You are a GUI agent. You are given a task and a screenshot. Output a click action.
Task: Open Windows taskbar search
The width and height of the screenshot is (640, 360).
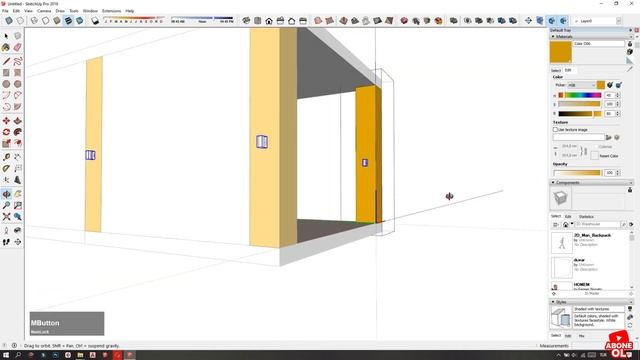point(18,355)
